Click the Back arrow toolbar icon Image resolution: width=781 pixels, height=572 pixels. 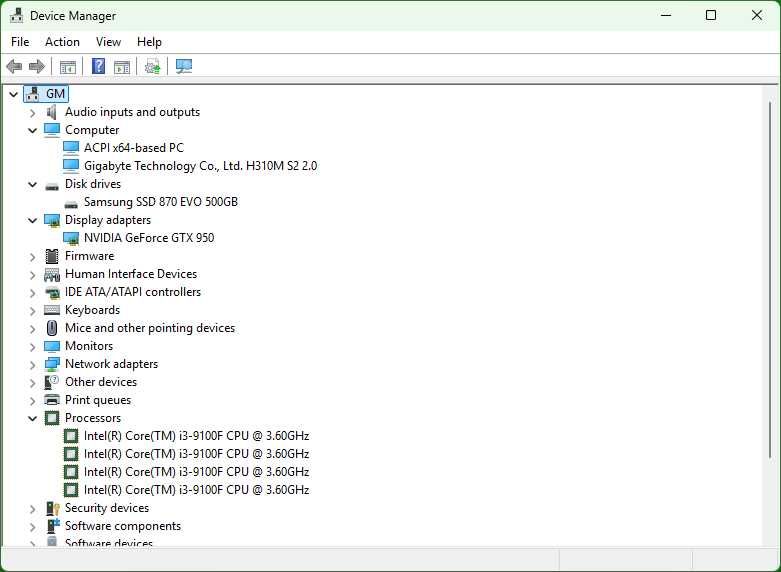point(14,66)
